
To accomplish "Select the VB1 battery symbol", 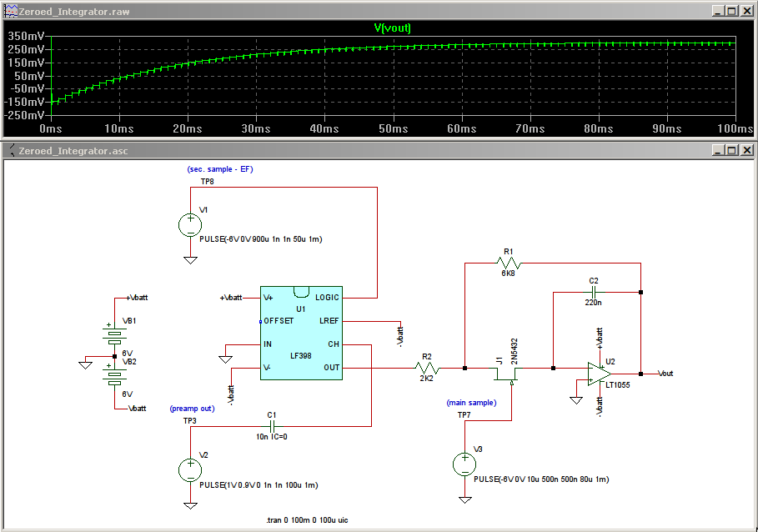I will 113,334.
